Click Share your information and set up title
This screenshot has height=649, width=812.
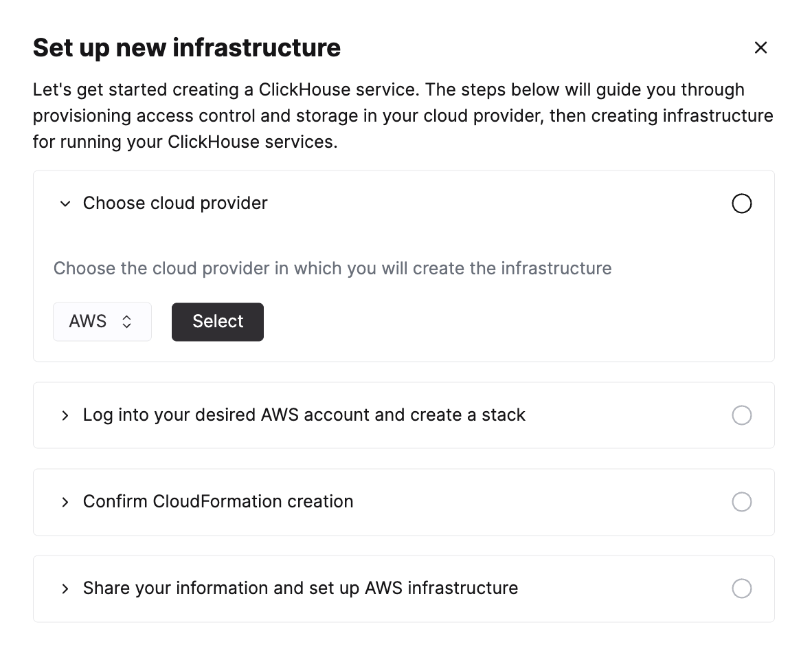coord(300,588)
